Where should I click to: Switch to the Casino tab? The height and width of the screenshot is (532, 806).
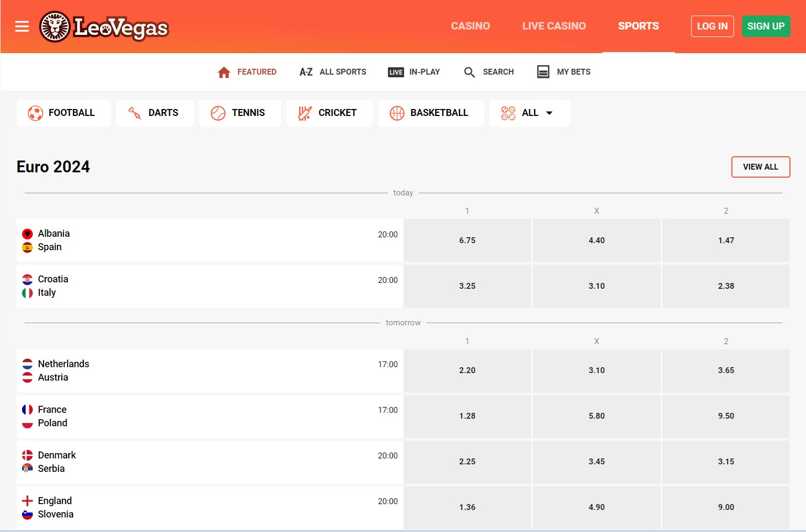pyautogui.click(x=470, y=26)
